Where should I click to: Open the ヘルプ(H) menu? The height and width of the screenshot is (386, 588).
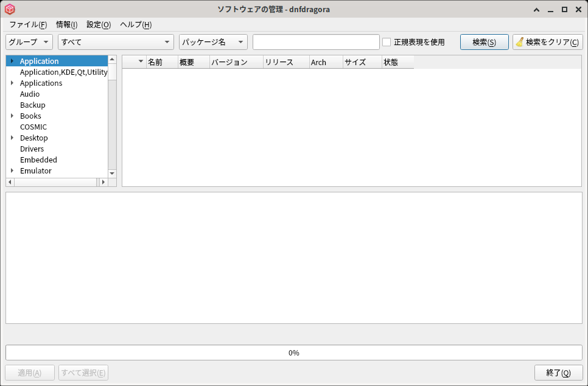pyautogui.click(x=136, y=25)
